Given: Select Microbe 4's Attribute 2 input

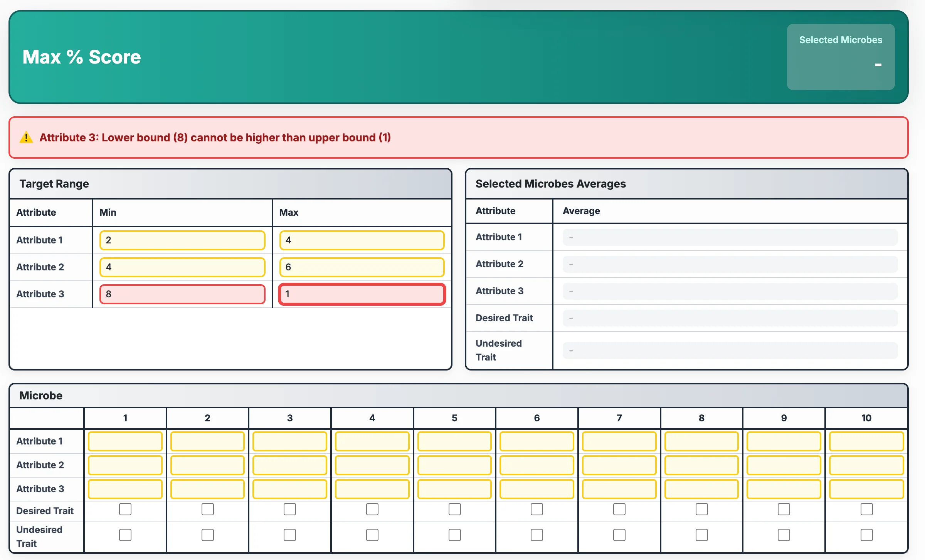Looking at the screenshot, I should point(372,465).
